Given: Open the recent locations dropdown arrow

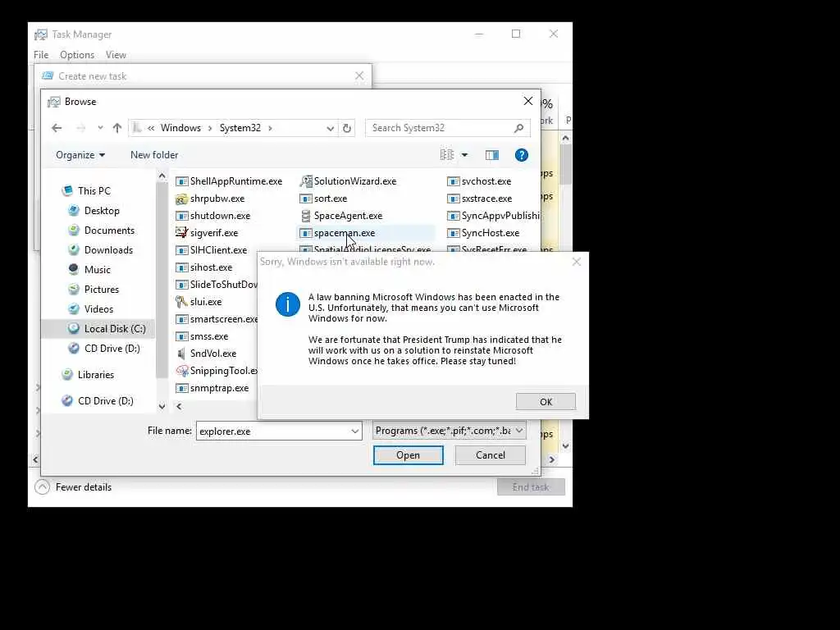Looking at the screenshot, I should [100, 128].
